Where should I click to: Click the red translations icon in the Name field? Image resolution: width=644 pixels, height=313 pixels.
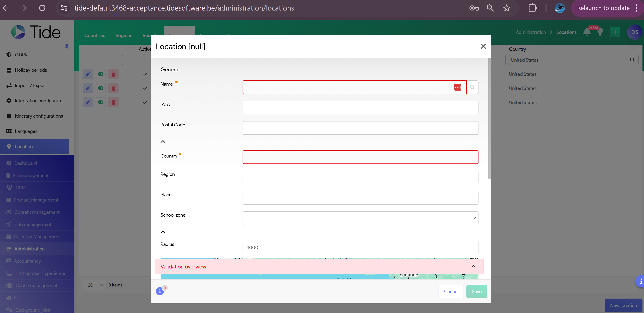point(458,87)
